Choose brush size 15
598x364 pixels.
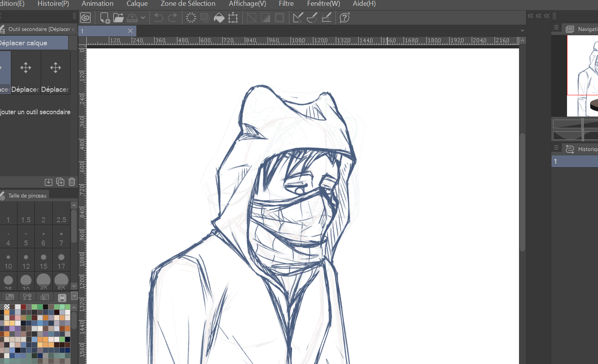click(x=43, y=261)
